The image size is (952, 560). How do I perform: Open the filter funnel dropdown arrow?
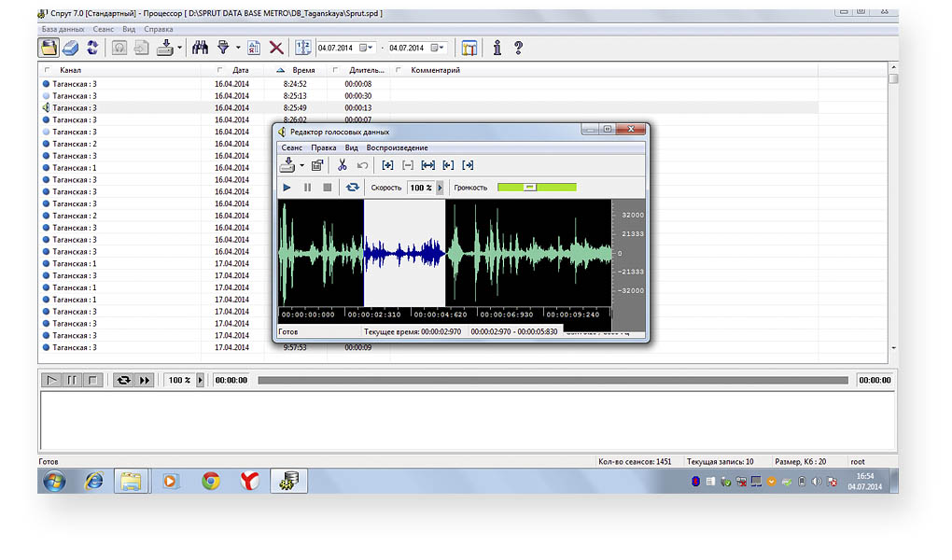238,48
